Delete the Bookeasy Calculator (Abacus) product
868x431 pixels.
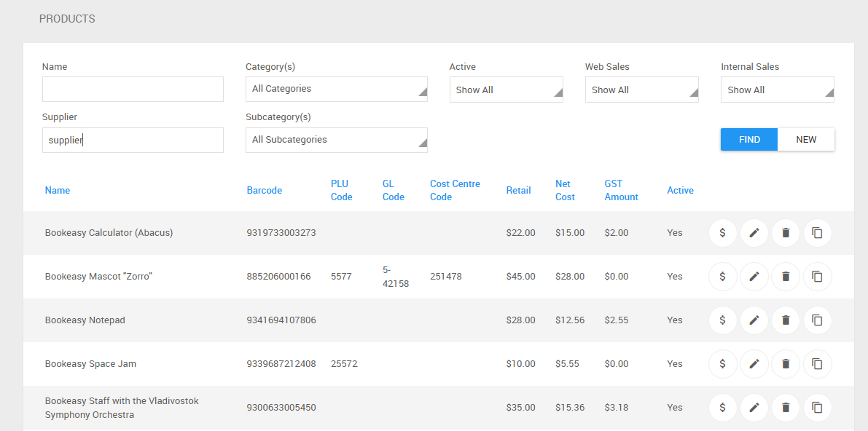786,233
